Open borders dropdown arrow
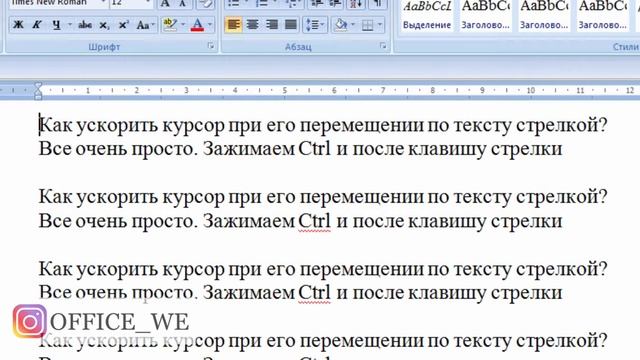This screenshot has height=360, width=640. tap(380, 25)
